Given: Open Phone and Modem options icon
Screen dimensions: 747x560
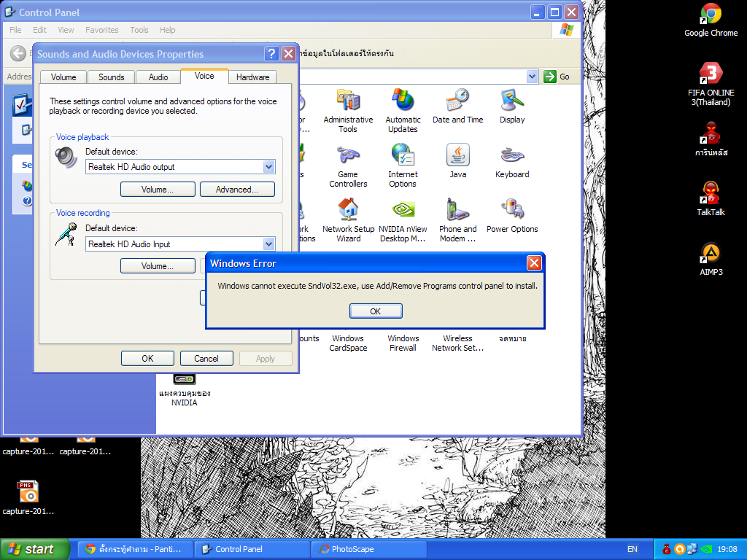Looking at the screenshot, I should [457, 220].
